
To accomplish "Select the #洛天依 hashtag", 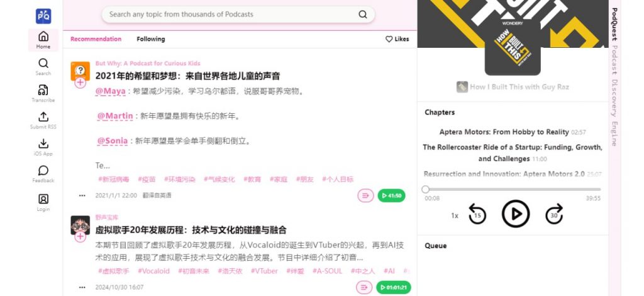I will [x=230, y=271].
